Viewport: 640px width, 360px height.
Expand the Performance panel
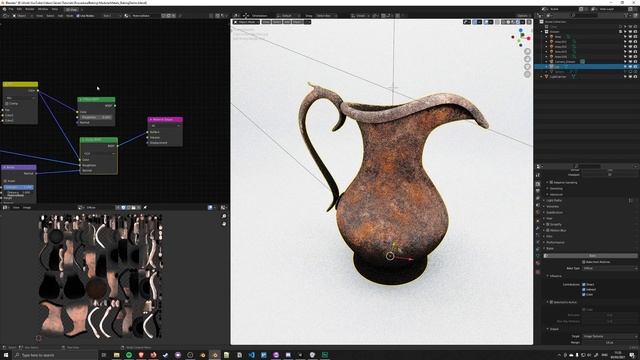[x=555, y=242]
